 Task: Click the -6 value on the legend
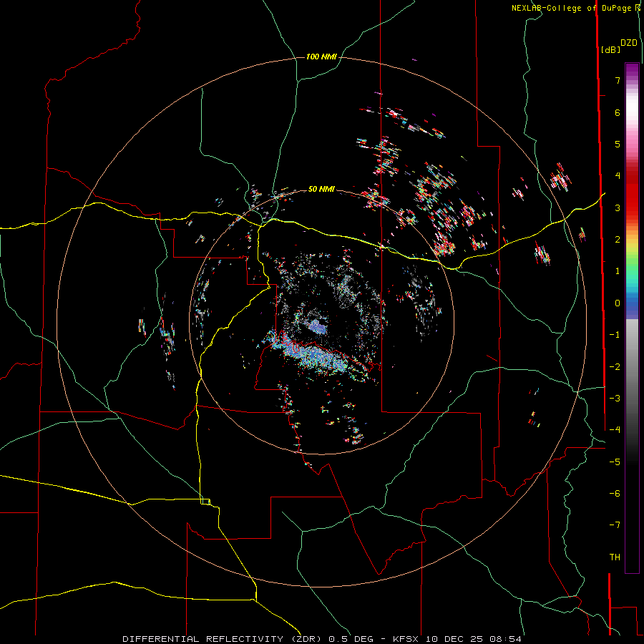[x=615, y=494]
